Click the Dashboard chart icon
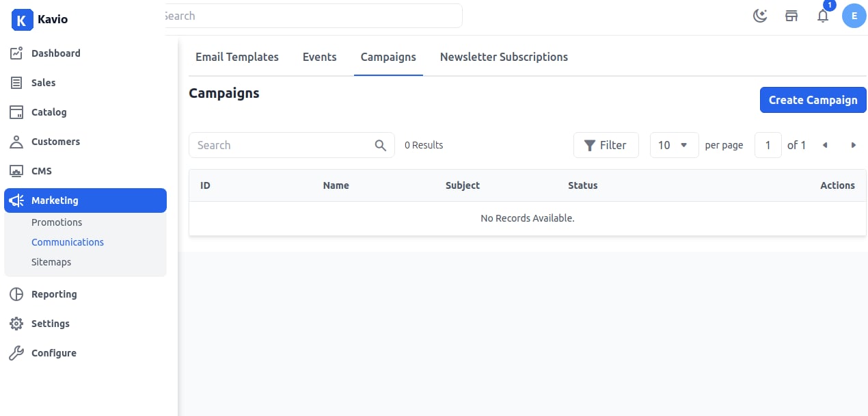868x416 pixels. [16, 53]
